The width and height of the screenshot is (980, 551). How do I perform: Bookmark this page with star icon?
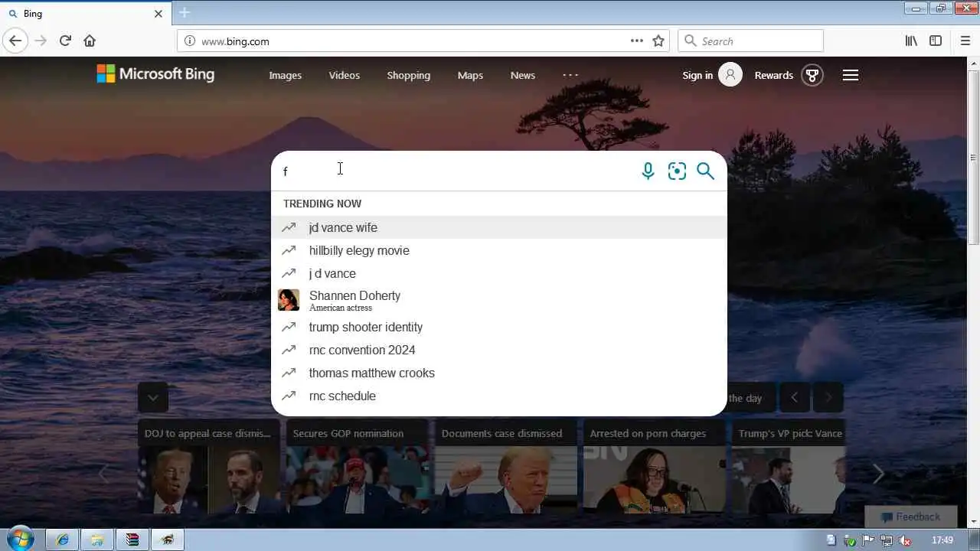tap(658, 41)
